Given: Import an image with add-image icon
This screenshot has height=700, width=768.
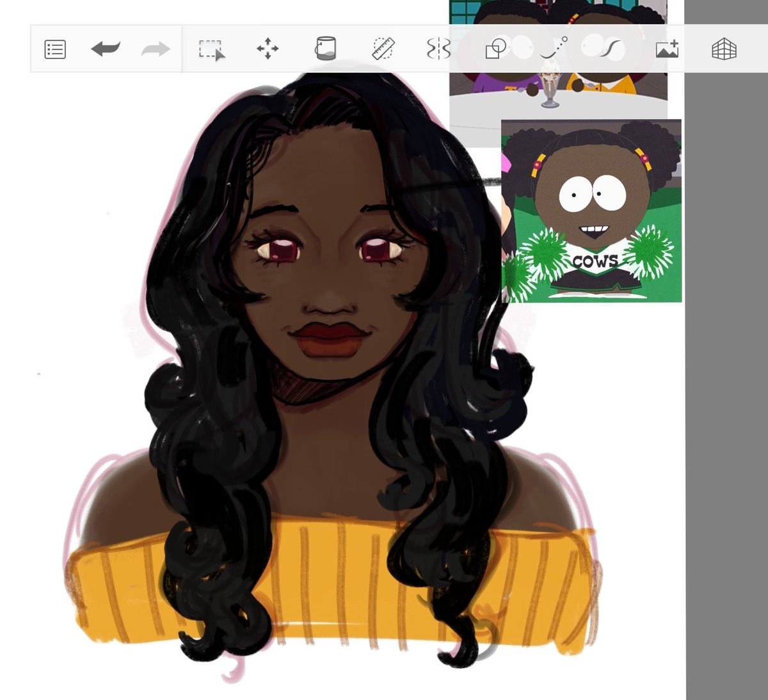Looking at the screenshot, I should point(667,49).
